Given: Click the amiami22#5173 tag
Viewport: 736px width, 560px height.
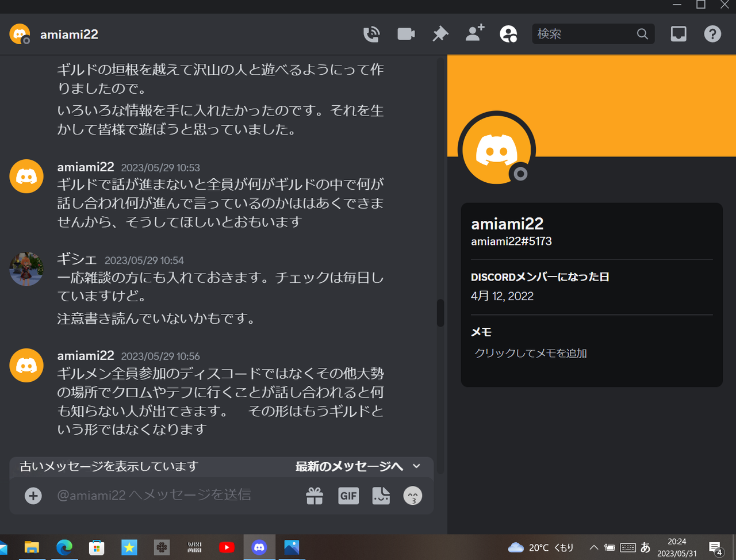Looking at the screenshot, I should point(511,241).
